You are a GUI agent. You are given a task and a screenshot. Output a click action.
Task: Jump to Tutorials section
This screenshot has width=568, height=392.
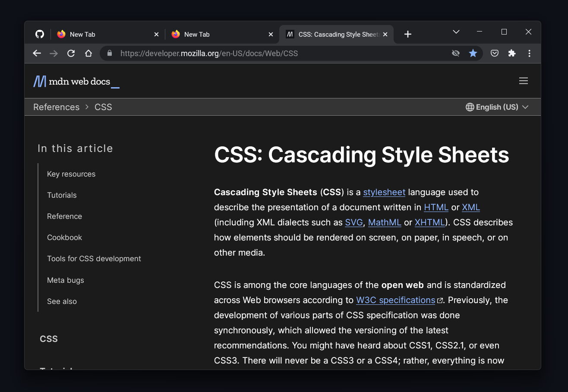pos(62,195)
